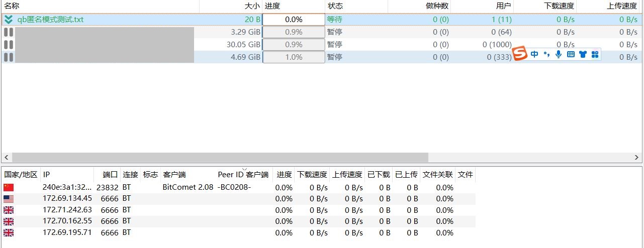The width and height of the screenshot is (644, 248).
Task: Click the right arrow of the horizontal scrollbar
Action: (x=638, y=157)
